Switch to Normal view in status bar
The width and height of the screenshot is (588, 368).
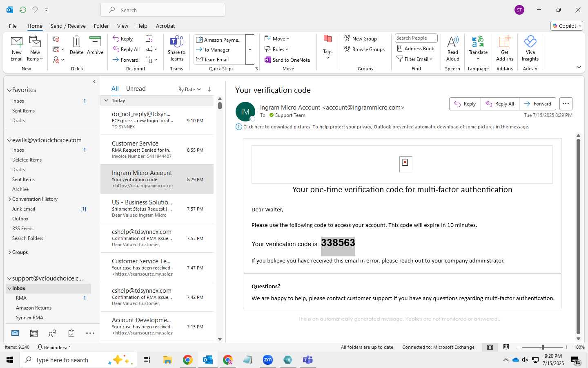point(490,347)
